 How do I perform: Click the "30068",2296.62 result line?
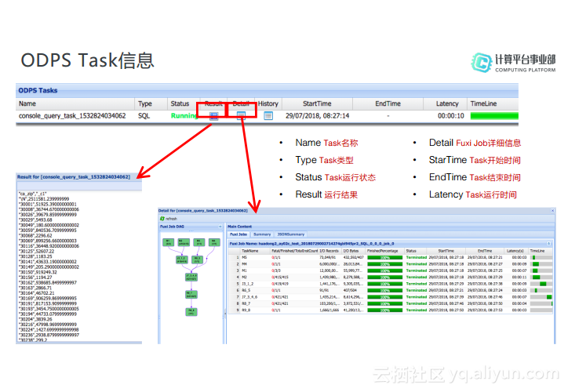point(35,236)
